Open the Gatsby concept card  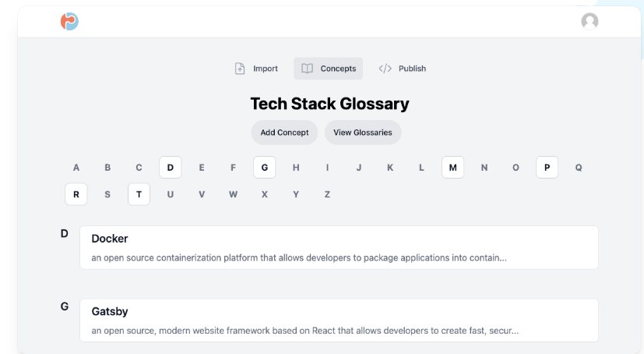339,320
